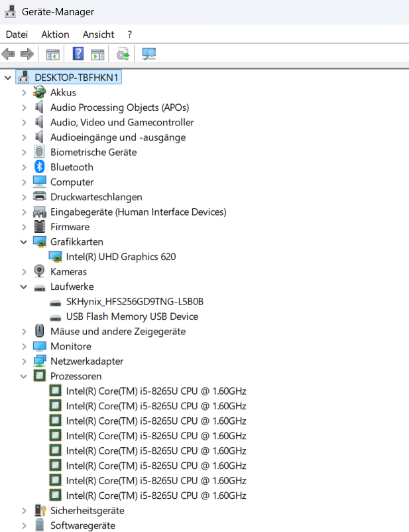Viewport: 409px width, 532px height.
Task: Expand the Bluetooth category arrow
Action: [x=24, y=167]
